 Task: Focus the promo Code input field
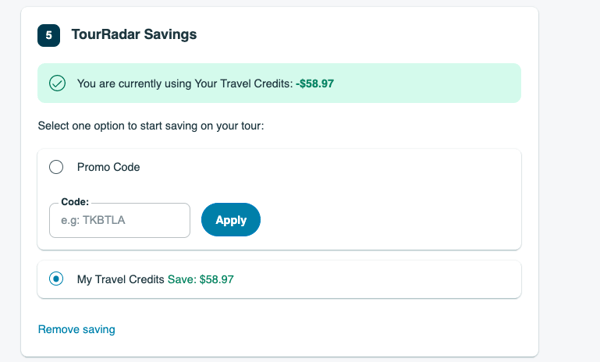(120, 220)
